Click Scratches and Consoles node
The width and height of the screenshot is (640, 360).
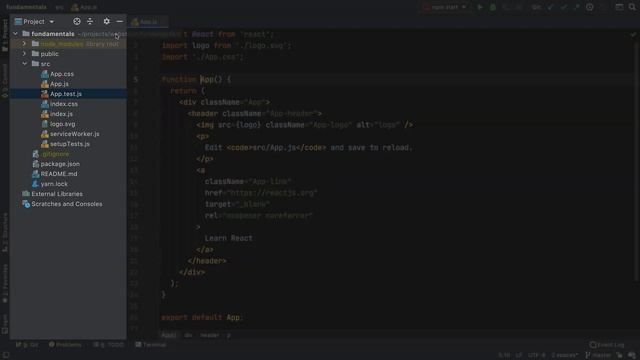pos(67,204)
